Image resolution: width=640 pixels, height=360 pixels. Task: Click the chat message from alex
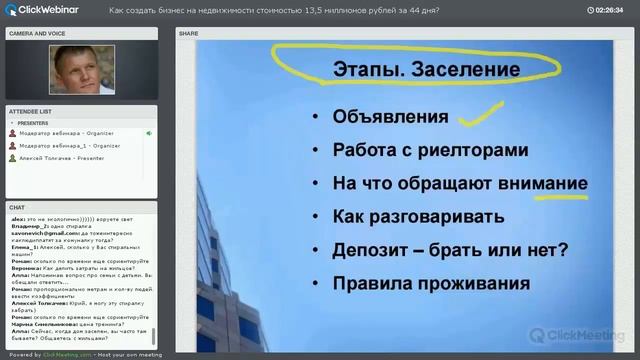click(72, 219)
